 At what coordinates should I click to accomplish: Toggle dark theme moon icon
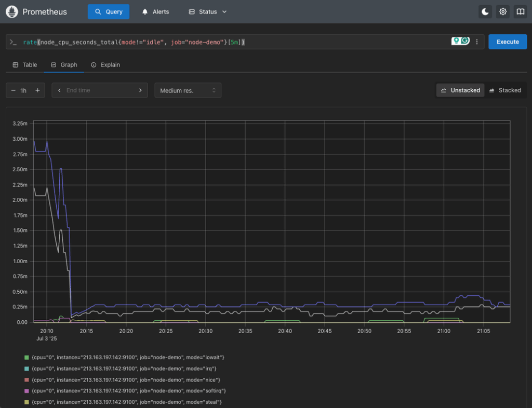[x=485, y=12]
